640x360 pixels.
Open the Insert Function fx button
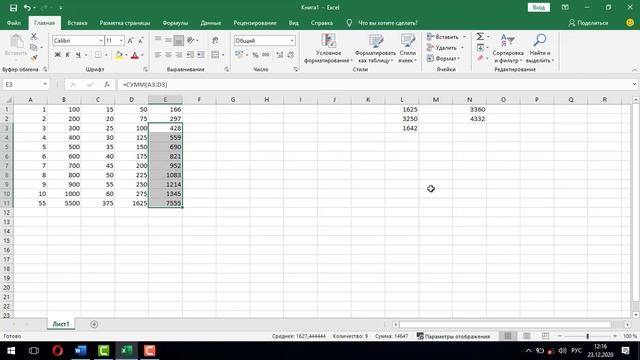107,84
